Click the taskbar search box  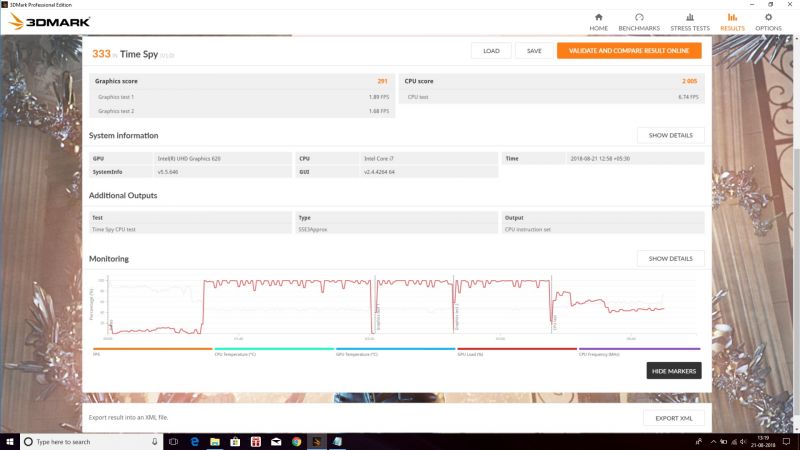91,442
